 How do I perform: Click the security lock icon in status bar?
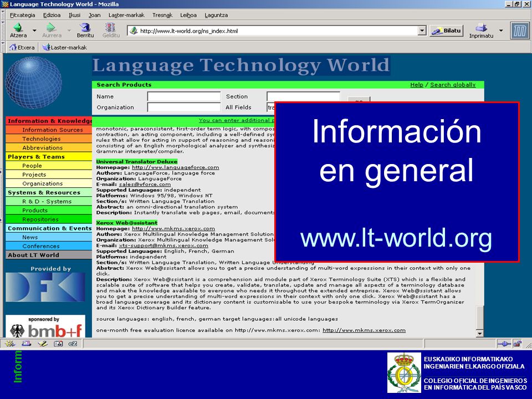coord(518,344)
